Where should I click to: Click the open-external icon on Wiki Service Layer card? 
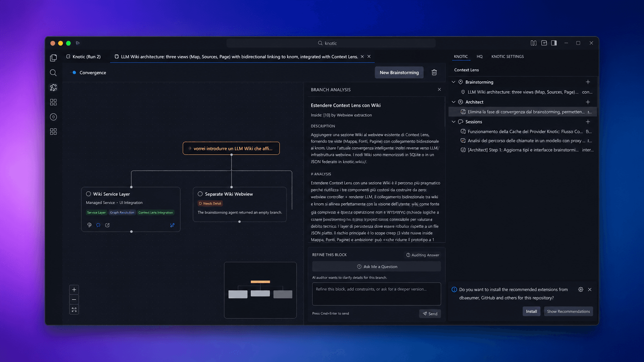tap(107, 225)
